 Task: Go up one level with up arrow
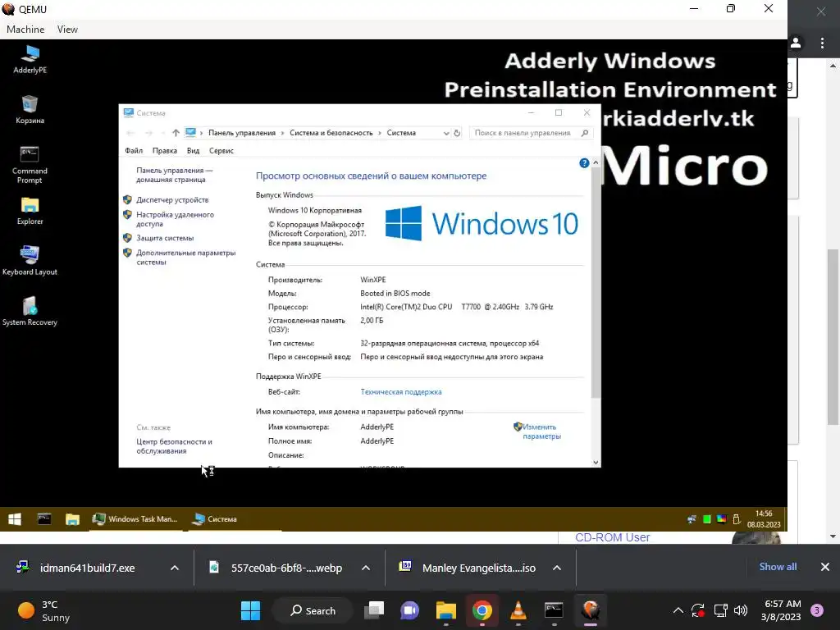176,133
